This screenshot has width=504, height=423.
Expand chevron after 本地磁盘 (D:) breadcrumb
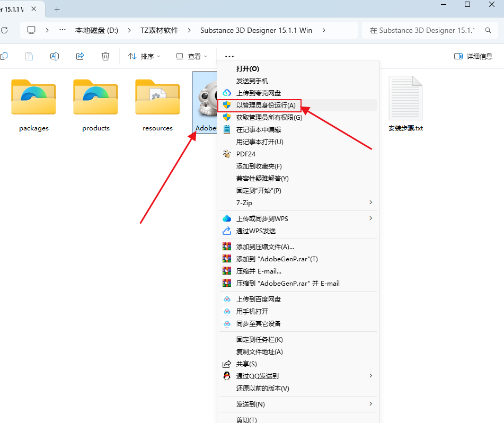click(x=129, y=30)
